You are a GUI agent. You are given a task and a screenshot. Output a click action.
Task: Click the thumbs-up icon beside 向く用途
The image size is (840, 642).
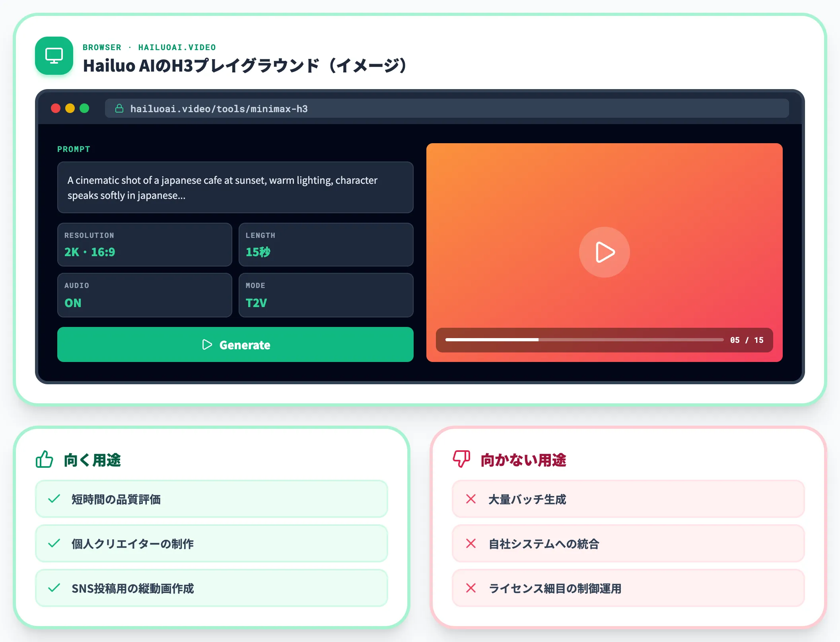tap(45, 459)
